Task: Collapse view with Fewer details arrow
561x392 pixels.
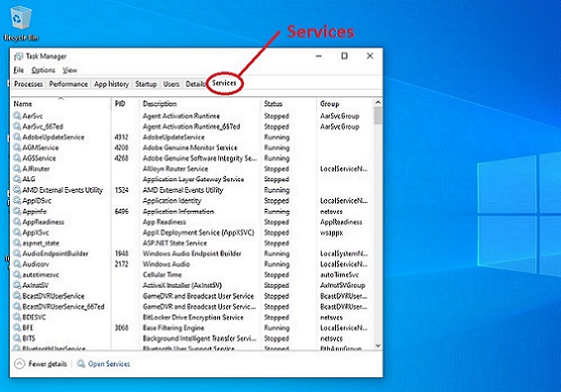Action: click(x=19, y=364)
